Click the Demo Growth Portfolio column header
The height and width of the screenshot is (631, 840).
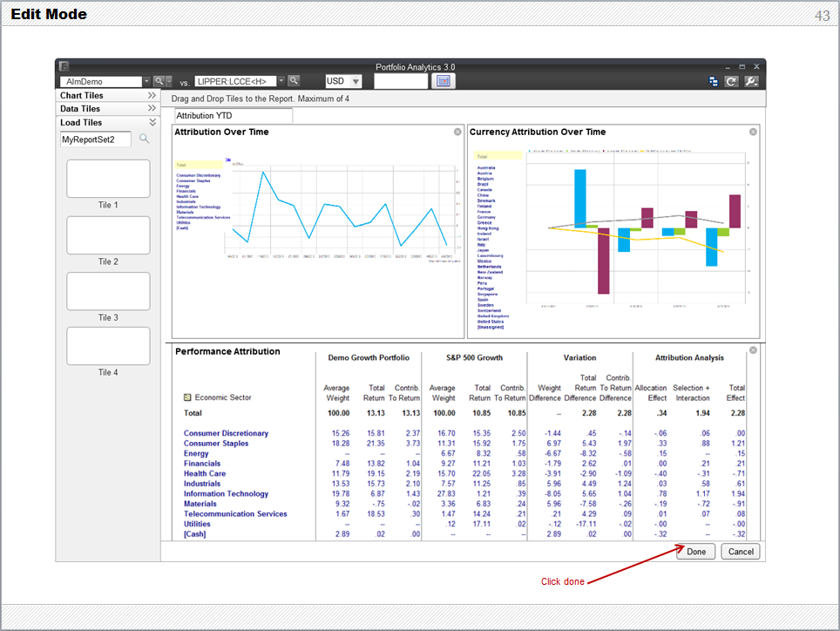pos(369,358)
